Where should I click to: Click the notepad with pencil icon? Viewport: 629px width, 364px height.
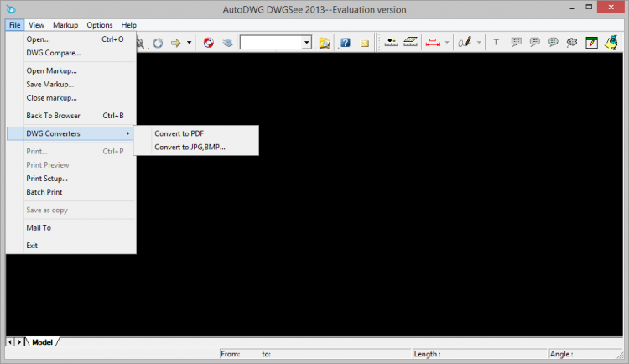click(x=592, y=42)
